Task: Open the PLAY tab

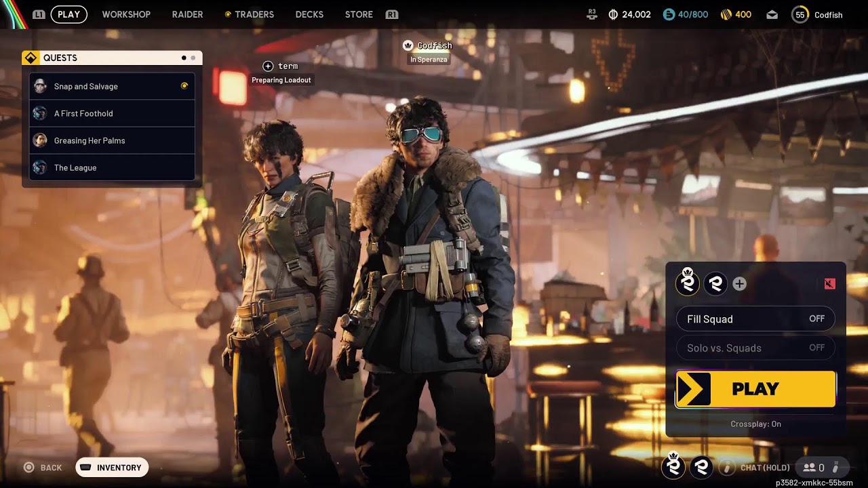Action: point(68,14)
